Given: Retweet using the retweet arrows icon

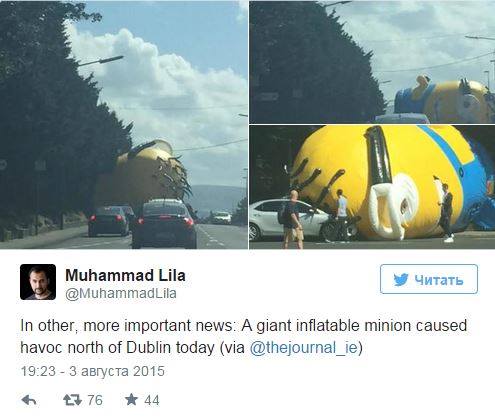Looking at the screenshot, I should pos(72,400).
